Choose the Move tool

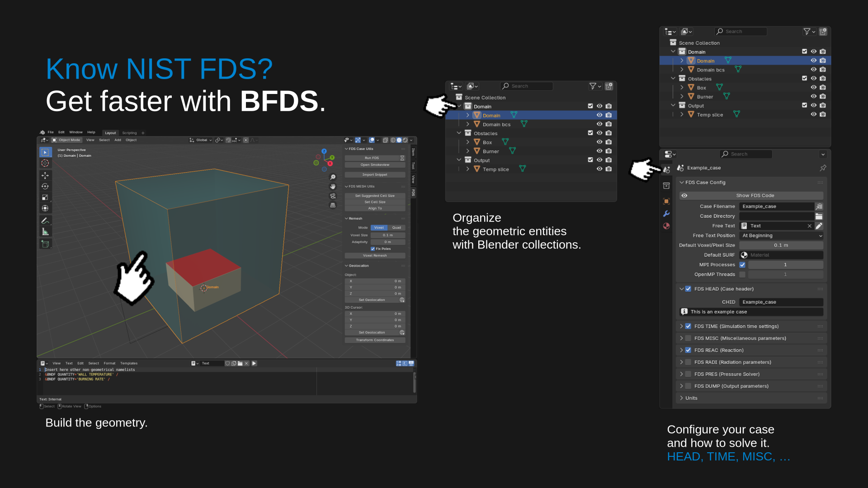point(45,175)
